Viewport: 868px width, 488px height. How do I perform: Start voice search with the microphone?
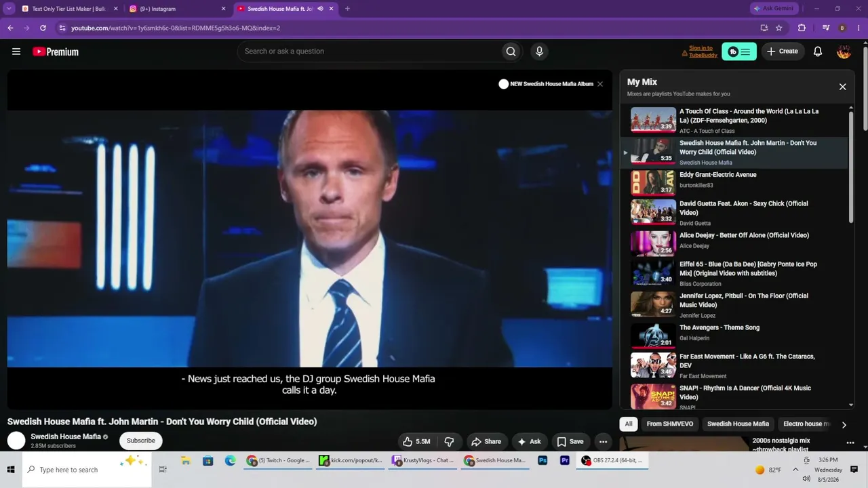(539, 52)
